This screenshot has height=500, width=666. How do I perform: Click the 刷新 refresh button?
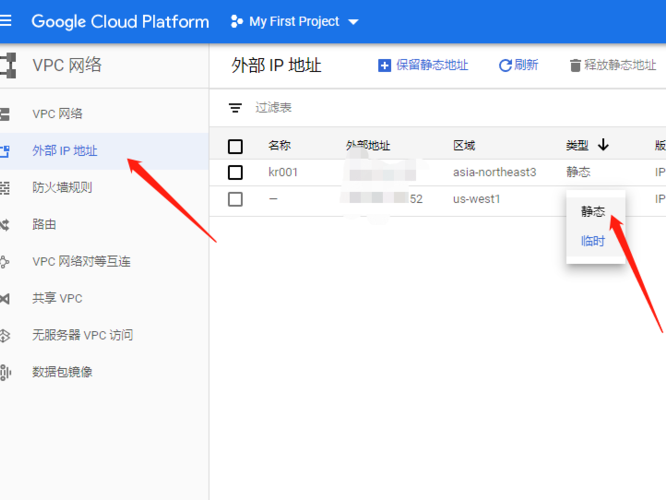point(518,65)
